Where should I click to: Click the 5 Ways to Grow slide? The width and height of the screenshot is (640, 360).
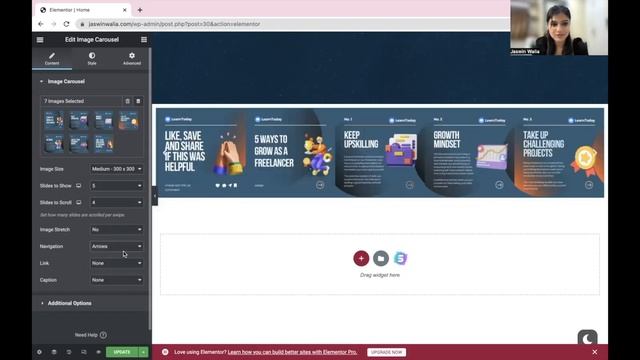tap(291, 153)
